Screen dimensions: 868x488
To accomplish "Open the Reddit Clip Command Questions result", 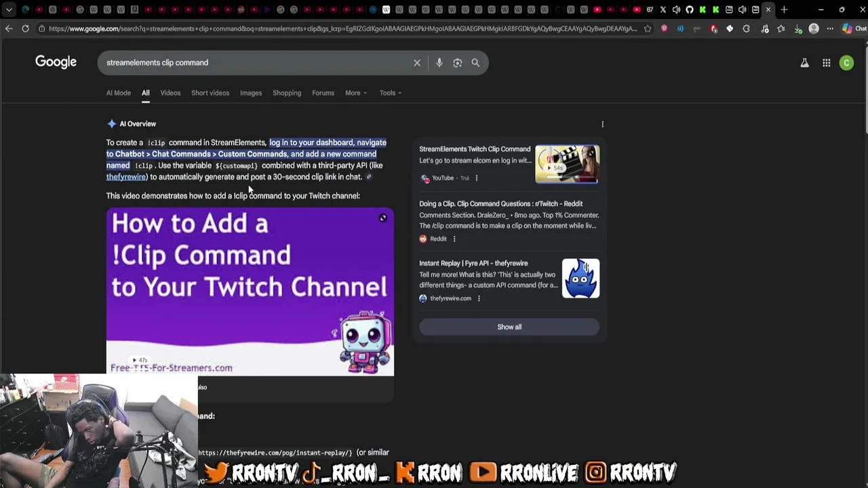I will click(x=500, y=204).
